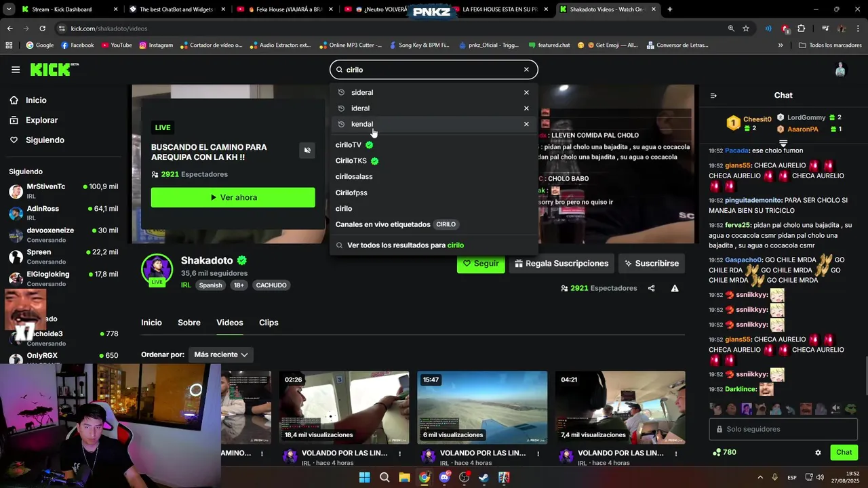This screenshot has height=488, width=868.
Task: Open Más reciente sort dropdown
Action: tap(221, 354)
